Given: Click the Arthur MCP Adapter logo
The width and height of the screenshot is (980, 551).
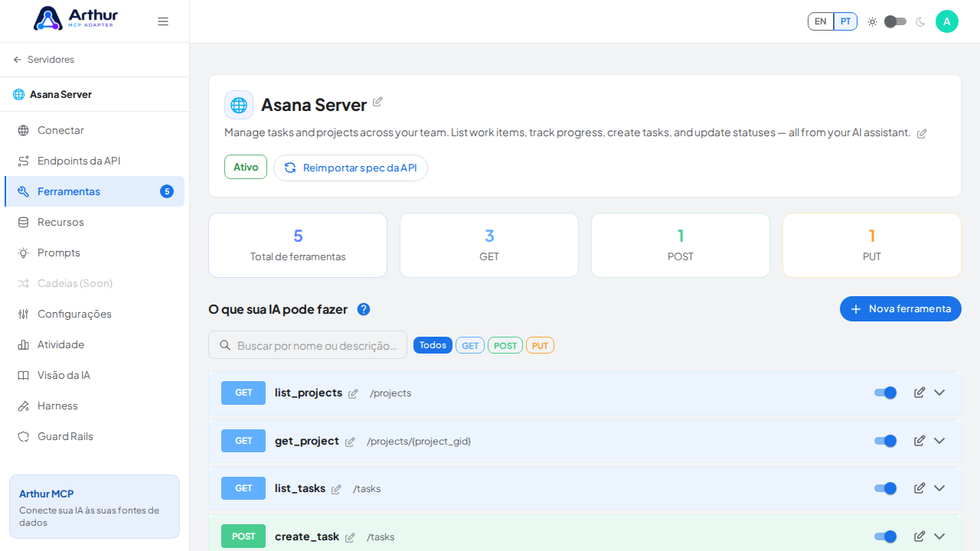Looking at the screenshot, I should [x=76, y=18].
